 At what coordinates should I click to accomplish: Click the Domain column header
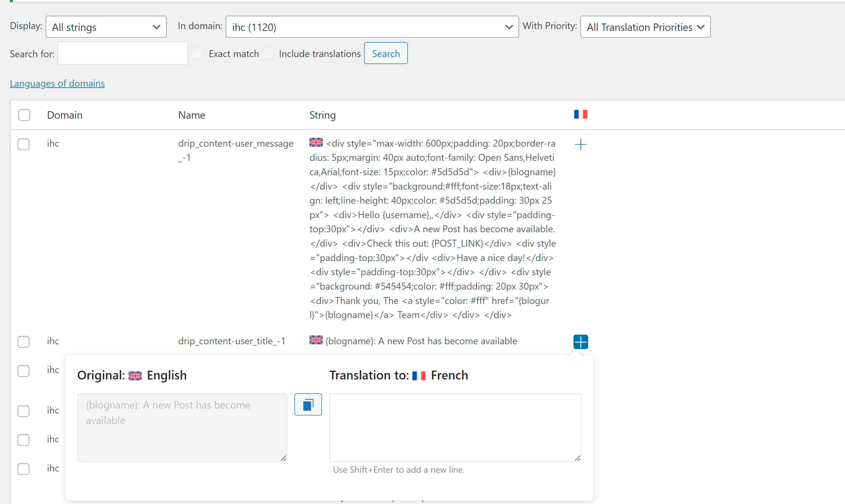pyautogui.click(x=65, y=116)
